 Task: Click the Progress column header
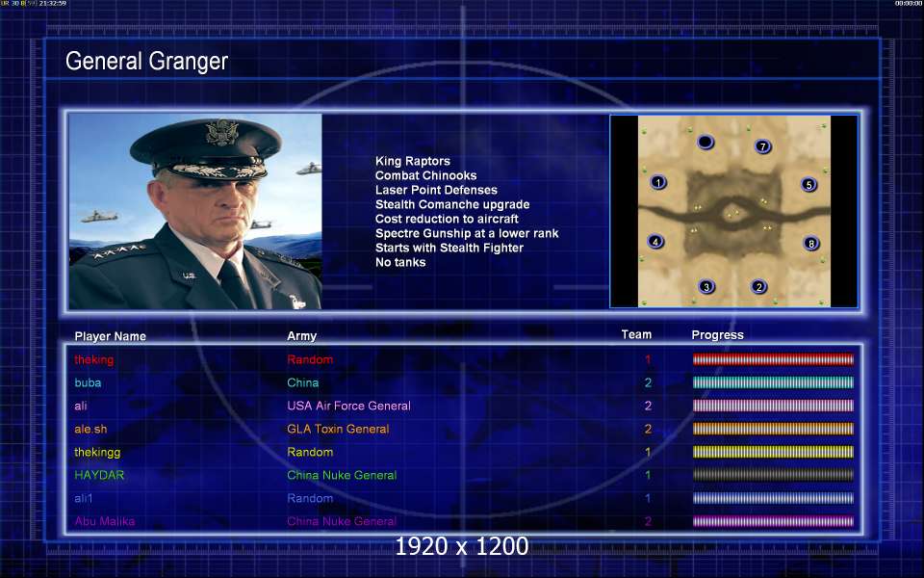(x=717, y=335)
